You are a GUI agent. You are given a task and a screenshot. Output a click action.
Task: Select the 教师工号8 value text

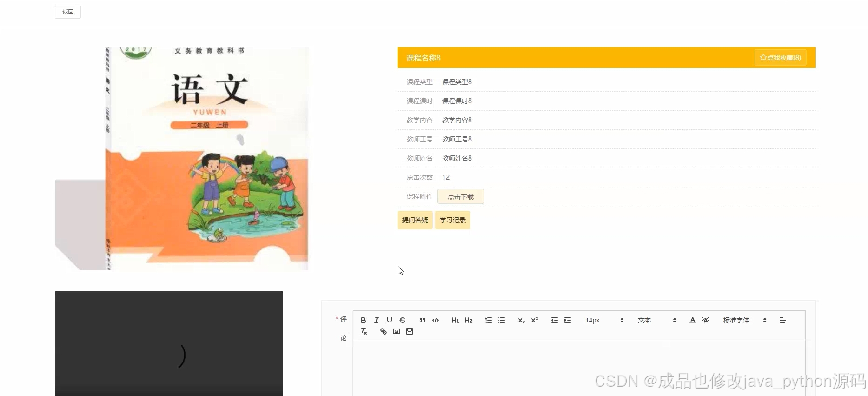pyautogui.click(x=457, y=139)
